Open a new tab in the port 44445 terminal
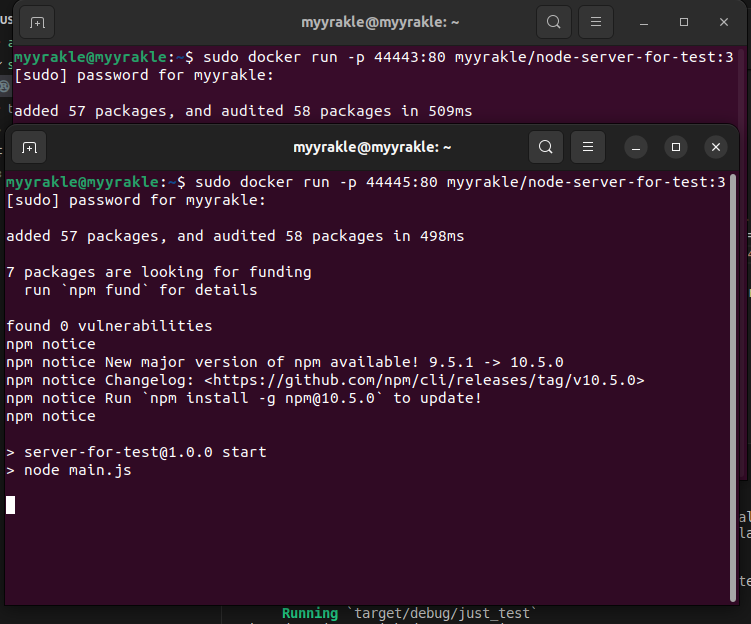The height and width of the screenshot is (624, 751). (x=30, y=148)
